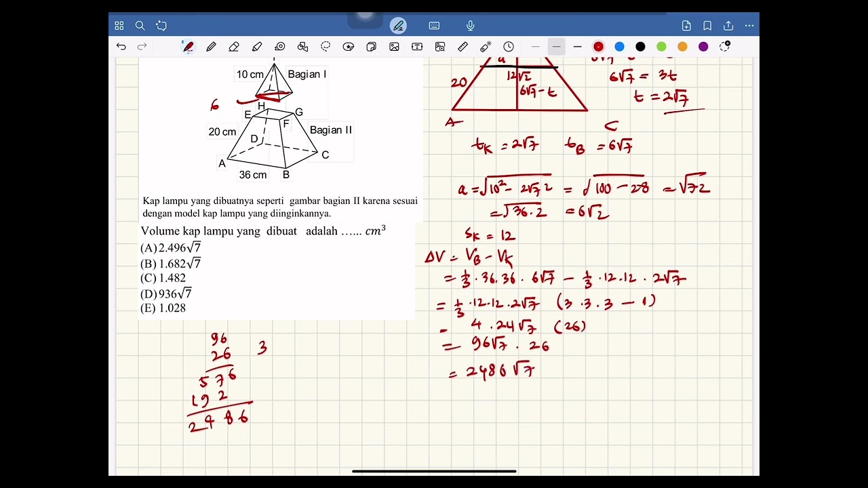Tap the '20 cm' dimension label

point(222,132)
